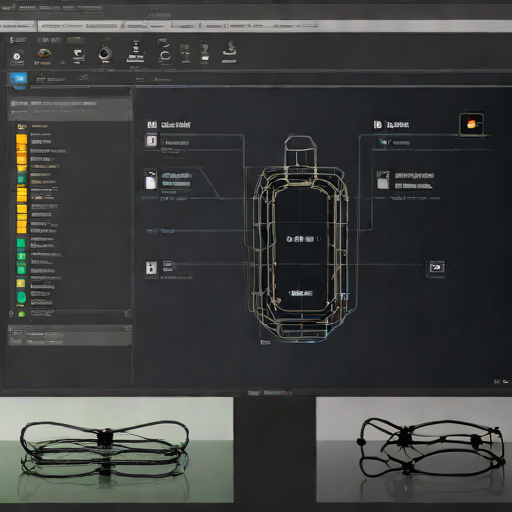Select the colorful oval icon in toolbar
Screen dimensions: 512x512
43,53
